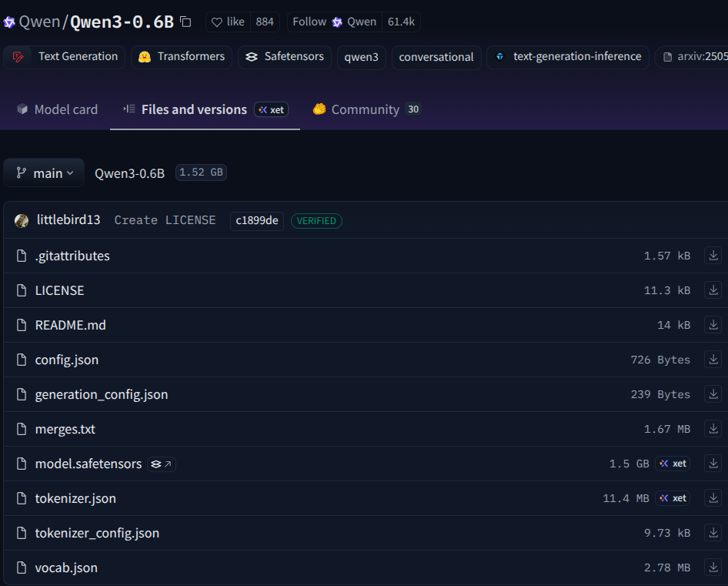Viewport: 728px width, 586px height.
Task: Download generation_config.json
Action: pyautogui.click(x=713, y=394)
